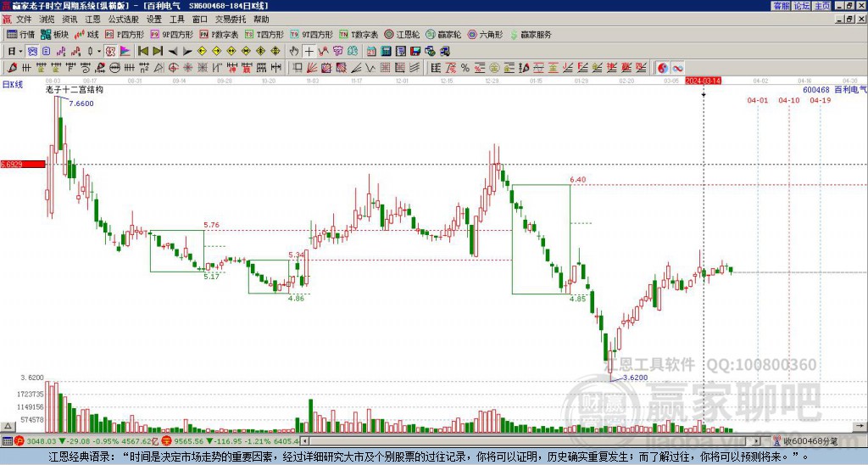The image size is (868, 465).
Task: Click the 节 solar term icon
Action: pyautogui.click(x=337, y=51)
